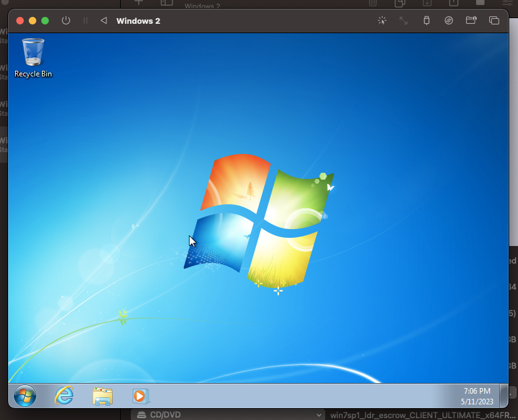Open the Windows Start menu orb
Viewport: 518px width, 420px height.
pos(25,396)
